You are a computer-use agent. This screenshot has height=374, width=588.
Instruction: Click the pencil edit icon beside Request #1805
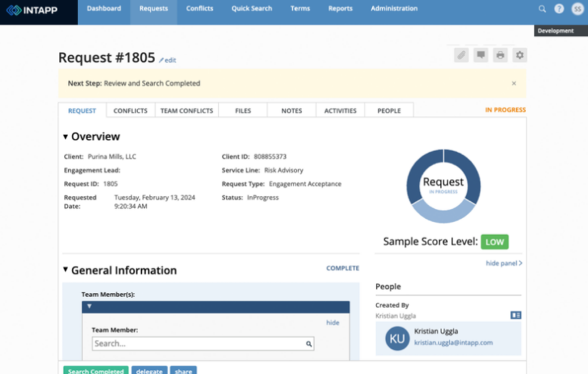pyautogui.click(x=161, y=60)
